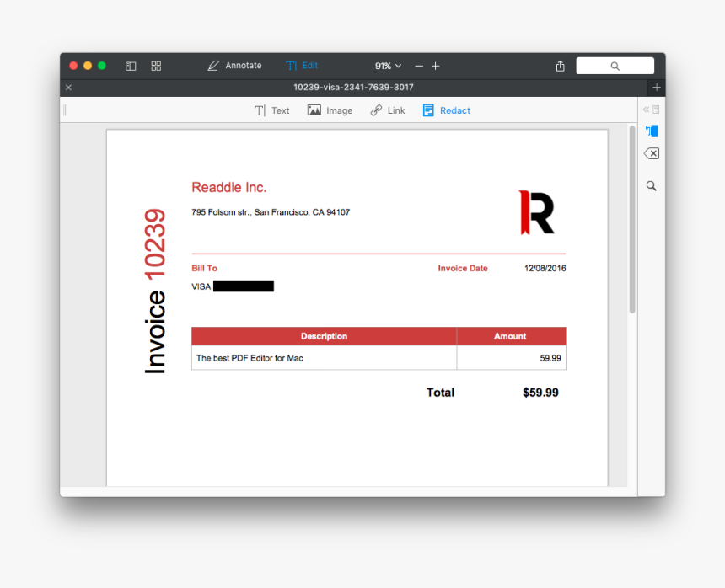Click the search field in the title bar
Viewport: 725px width, 588px height.
(x=615, y=66)
